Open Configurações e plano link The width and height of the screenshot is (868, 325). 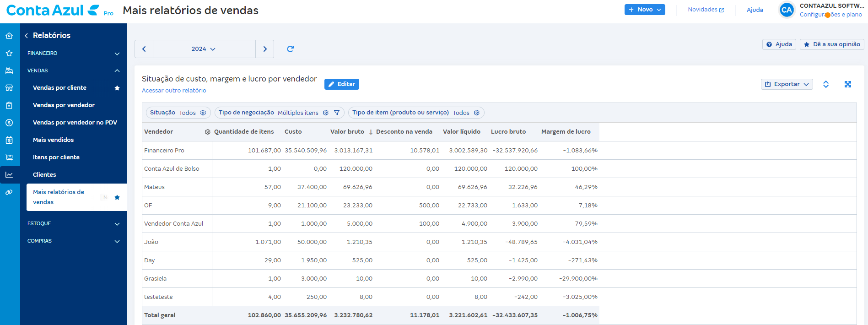pos(831,15)
